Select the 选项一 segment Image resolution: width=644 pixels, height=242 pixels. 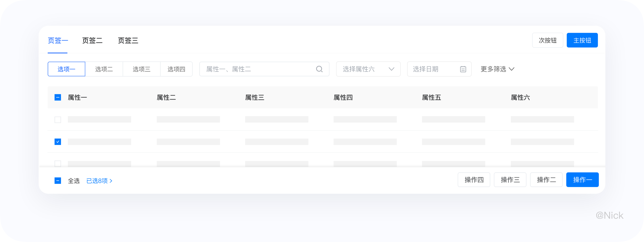67,69
